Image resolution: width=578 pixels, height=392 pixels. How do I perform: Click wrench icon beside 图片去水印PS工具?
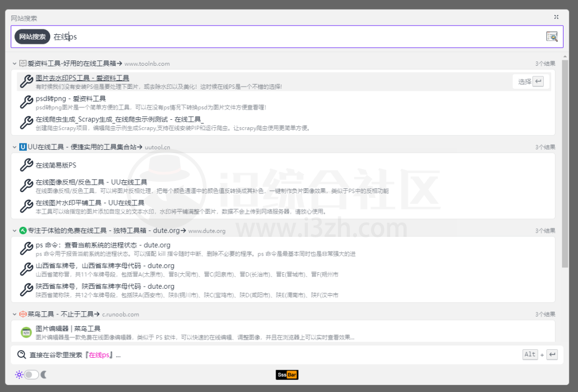(x=26, y=81)
